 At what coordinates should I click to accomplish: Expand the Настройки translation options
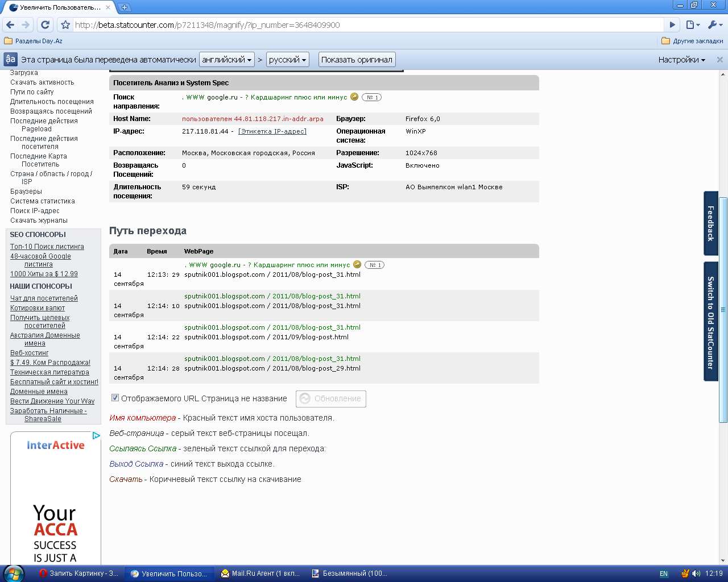pyautogui.click(x=681, y=60)
